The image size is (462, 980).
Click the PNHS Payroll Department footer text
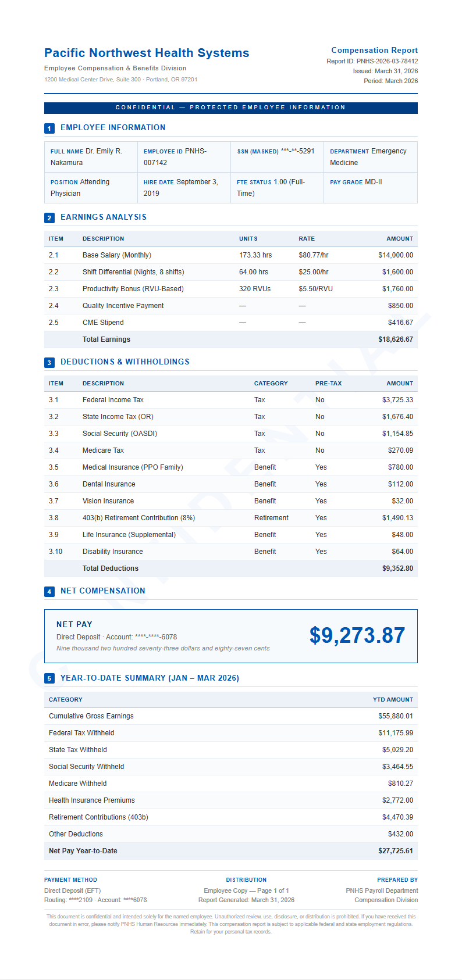pos(382,890)
